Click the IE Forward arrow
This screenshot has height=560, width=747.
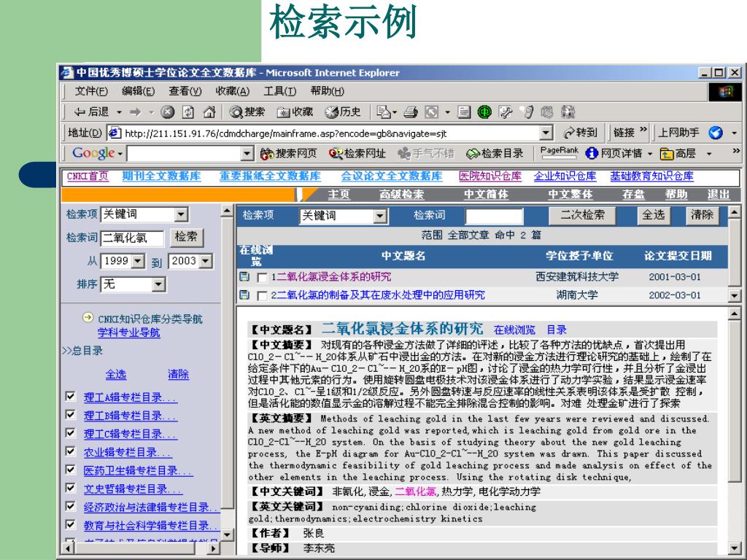coord(136,112)
